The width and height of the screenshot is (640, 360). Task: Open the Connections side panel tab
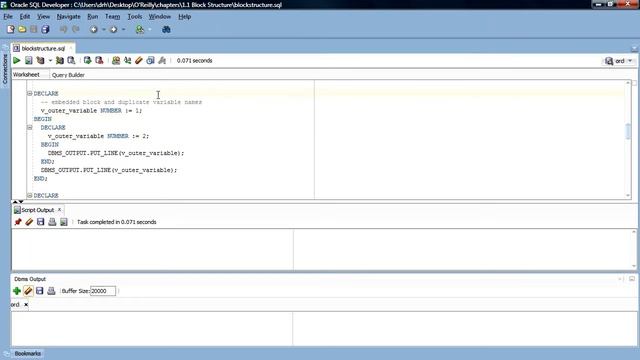coord(5,68)
